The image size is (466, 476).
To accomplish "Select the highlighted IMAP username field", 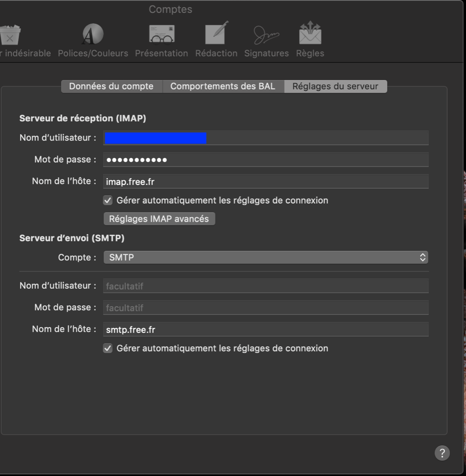I will tap(266, 138).
